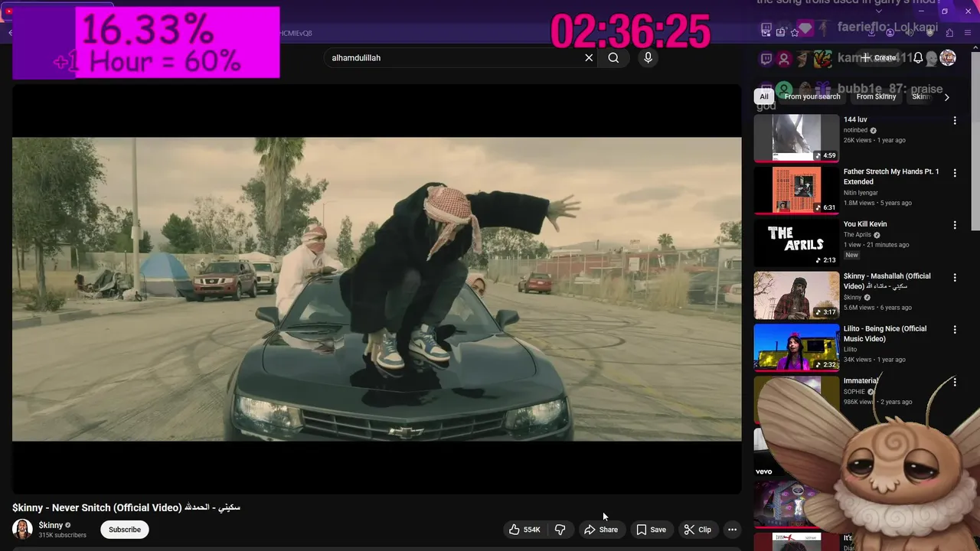This screenshot has width=980, height=551.
Task: Select the From $kinny chip
Action: 876,96
